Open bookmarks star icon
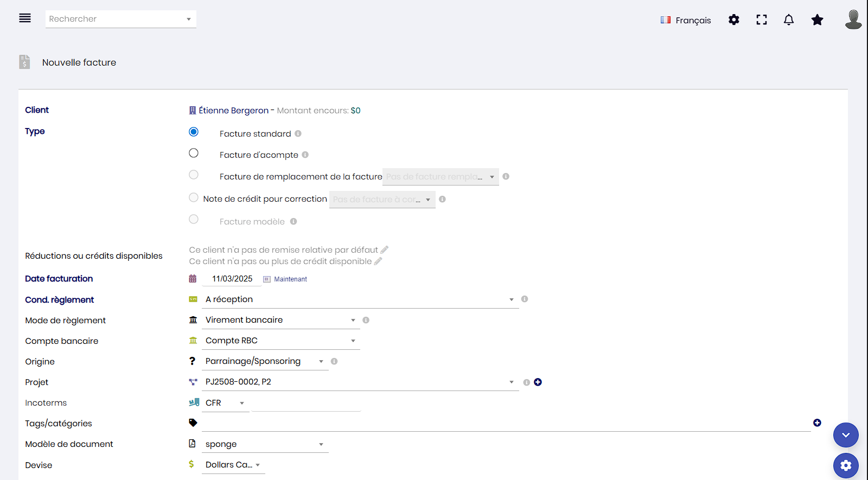 pyautogui.click(x=817, y=20)
